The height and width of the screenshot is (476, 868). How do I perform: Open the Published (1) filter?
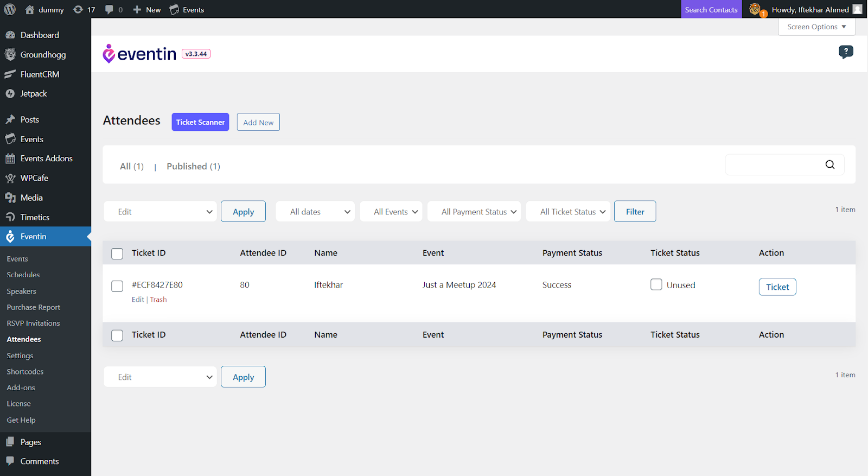[193, 166]
